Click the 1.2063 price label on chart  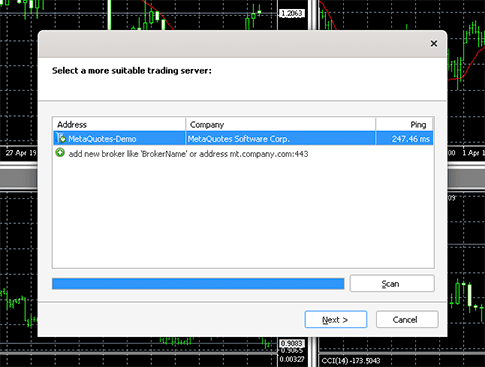tap(291, 13)
